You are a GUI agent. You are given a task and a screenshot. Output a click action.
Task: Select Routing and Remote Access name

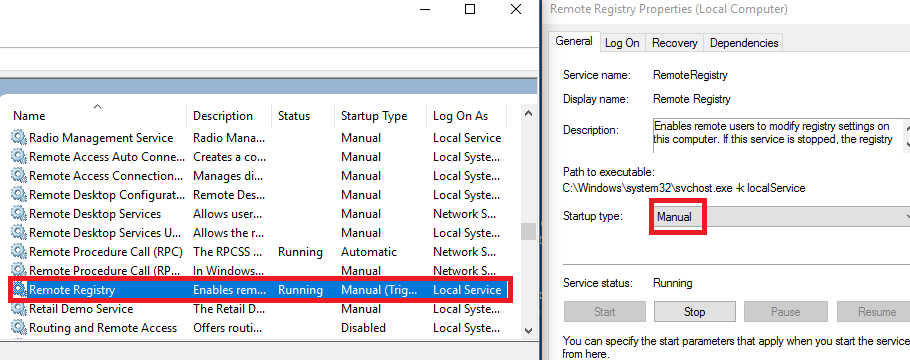pos(103,328)
